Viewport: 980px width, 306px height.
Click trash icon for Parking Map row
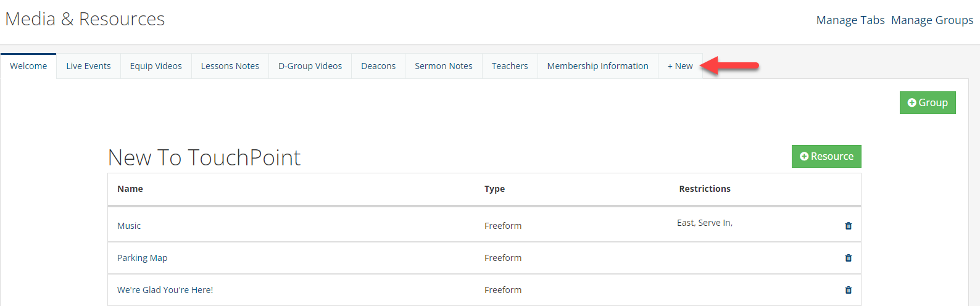tap(848, 258)
